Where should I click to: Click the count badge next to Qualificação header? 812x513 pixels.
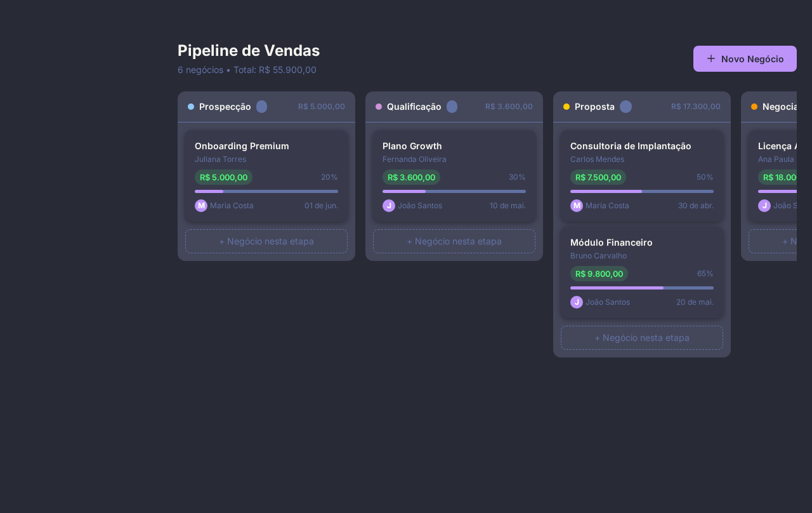pyautogui.click(x=452, y=107)
